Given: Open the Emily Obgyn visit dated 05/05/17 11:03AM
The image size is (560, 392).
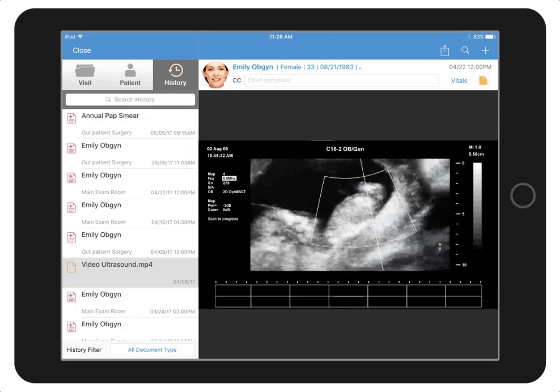Looking at the screenshot, I should (x=130, y=154).
